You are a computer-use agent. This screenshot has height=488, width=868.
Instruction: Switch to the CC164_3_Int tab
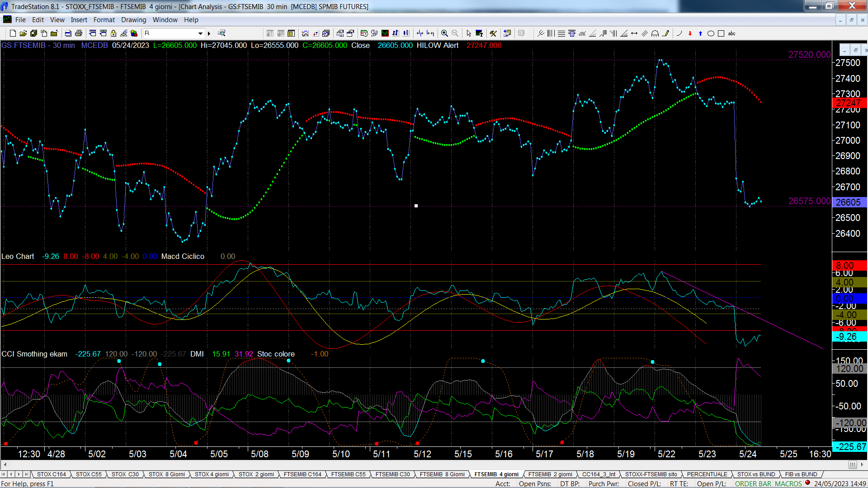point(599,474)
